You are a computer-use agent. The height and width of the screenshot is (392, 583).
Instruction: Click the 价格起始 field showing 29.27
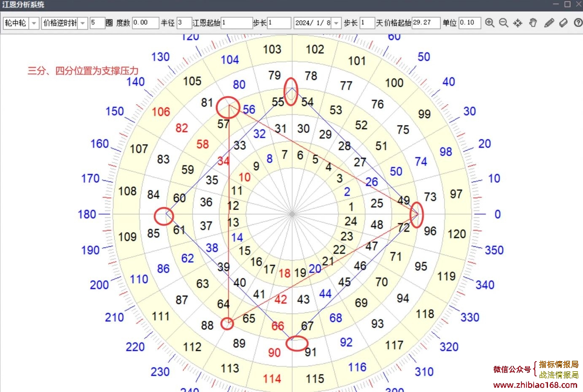point(426,23)
